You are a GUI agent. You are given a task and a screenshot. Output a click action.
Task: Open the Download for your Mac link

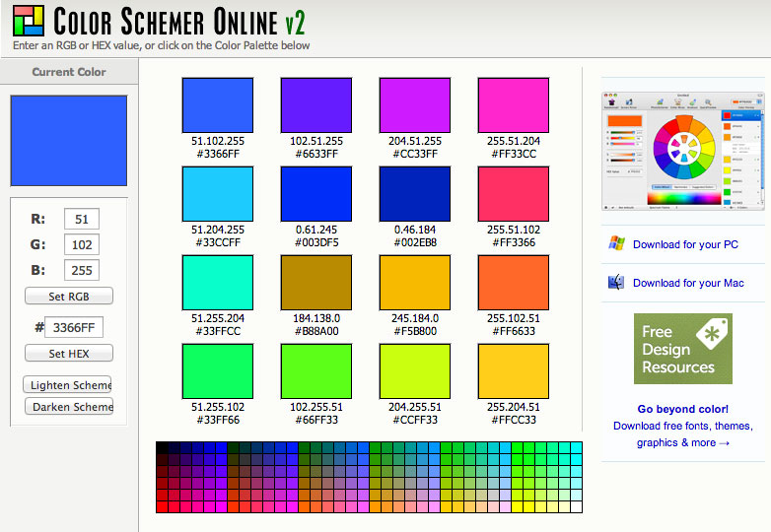[x=688, y=283]
